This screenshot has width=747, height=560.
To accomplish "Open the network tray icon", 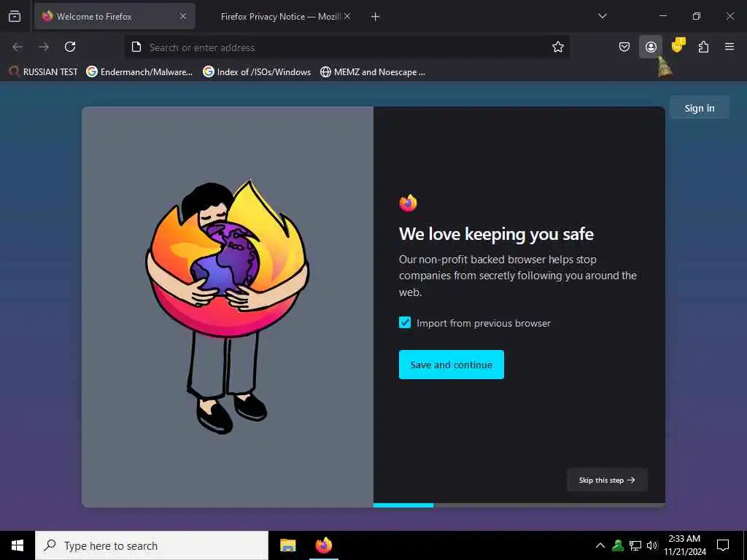I will click(x=635, y=545).
